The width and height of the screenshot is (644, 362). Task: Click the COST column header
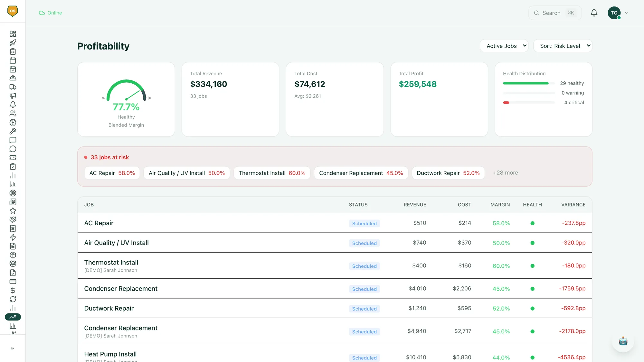[464, 205]
